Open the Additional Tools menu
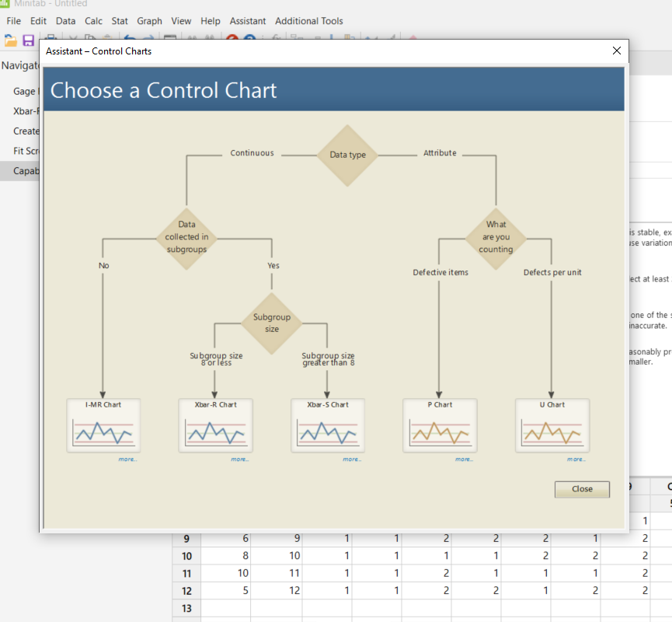Viewport: 672px width, 622px height. click(x=309, y=21)
